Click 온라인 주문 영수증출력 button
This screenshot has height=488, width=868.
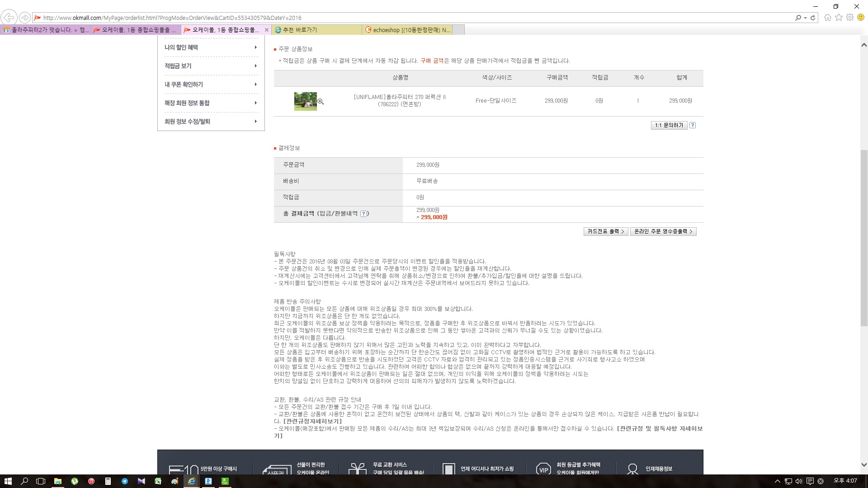click(x=663, y=231)
